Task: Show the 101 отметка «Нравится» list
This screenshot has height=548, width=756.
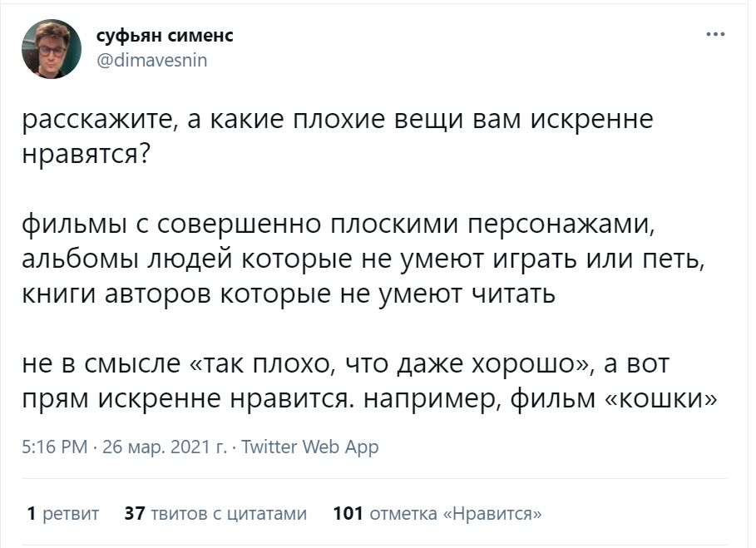Action: coord(437,514)
